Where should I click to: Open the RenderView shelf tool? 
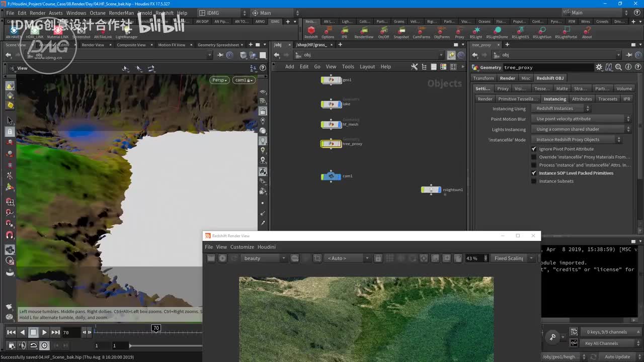(364, 32)
